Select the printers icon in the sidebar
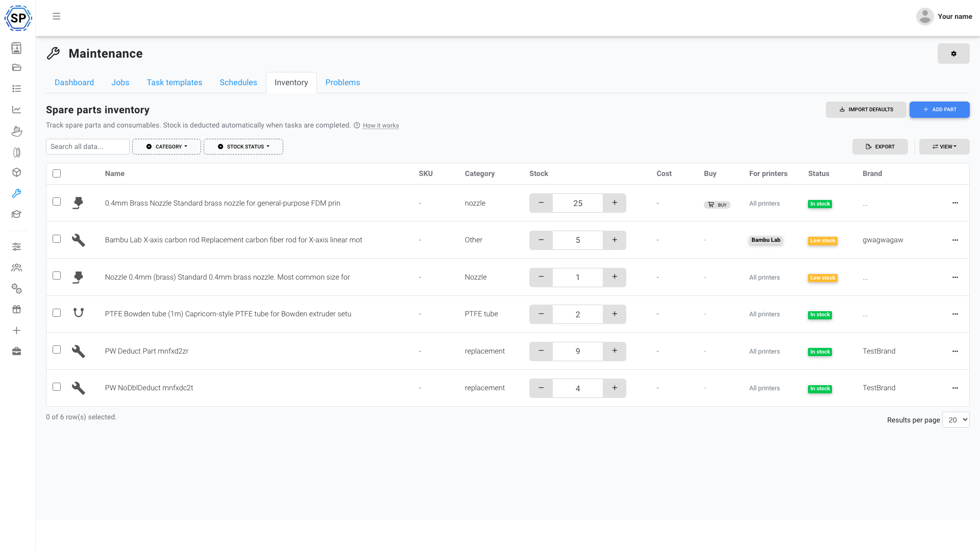The image size is (980, 551). pyautogui.click(x=17, y=48)
